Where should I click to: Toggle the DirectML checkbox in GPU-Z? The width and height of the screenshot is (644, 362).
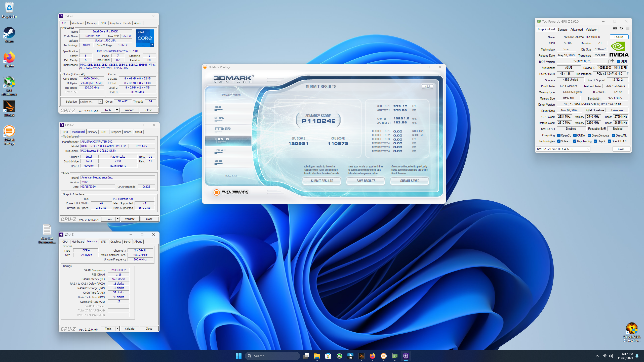613,135
